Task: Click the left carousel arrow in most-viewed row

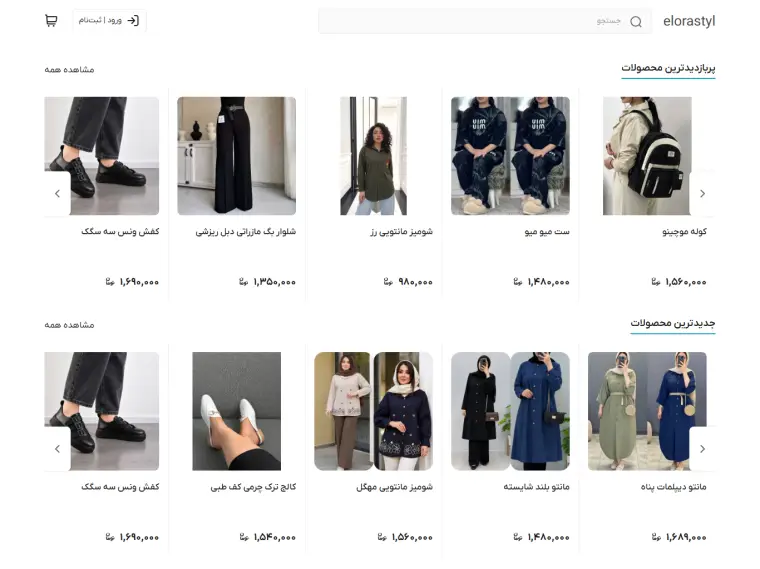Action: 57,193
